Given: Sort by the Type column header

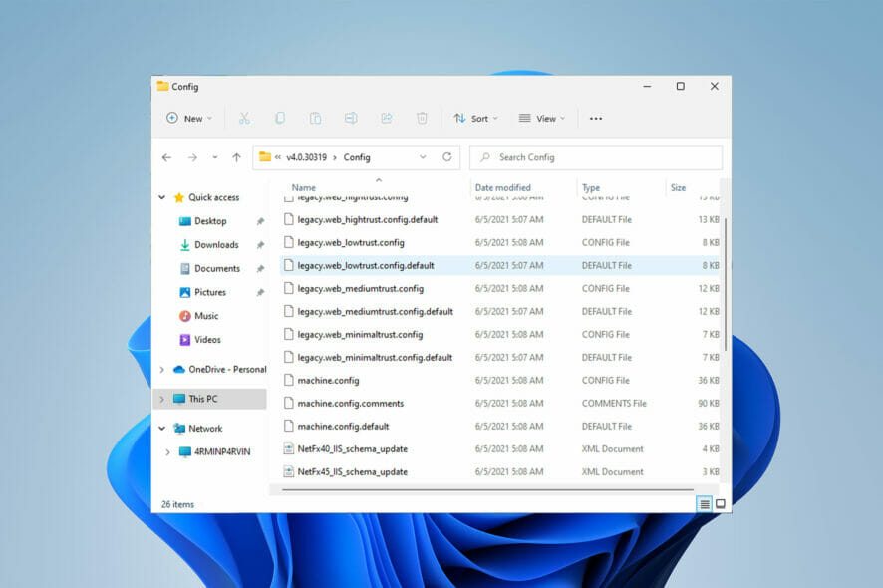Looking at the screenshot, I should pos(591,188).
